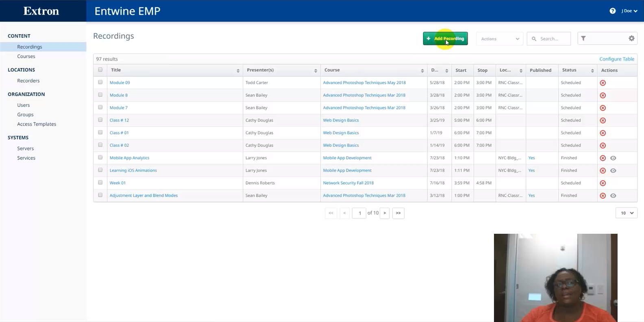Open the Week 01 recording link

pos(117,183)
